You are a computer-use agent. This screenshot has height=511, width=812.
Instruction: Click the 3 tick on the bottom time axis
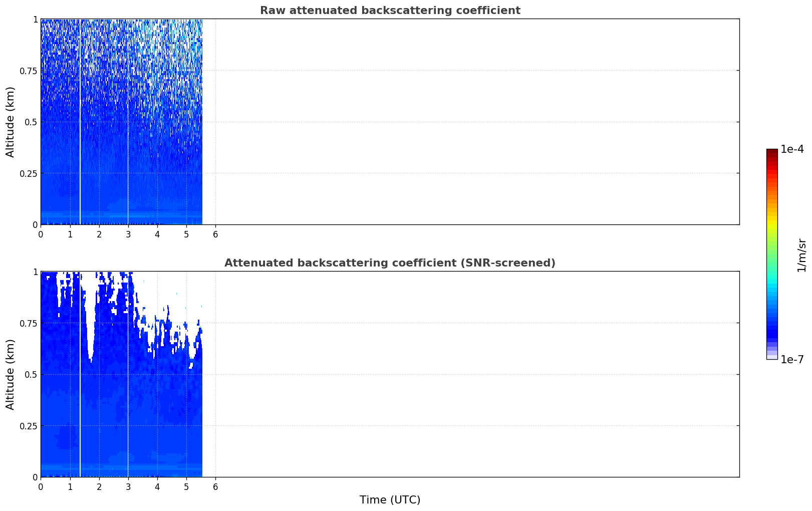point(128,486)
